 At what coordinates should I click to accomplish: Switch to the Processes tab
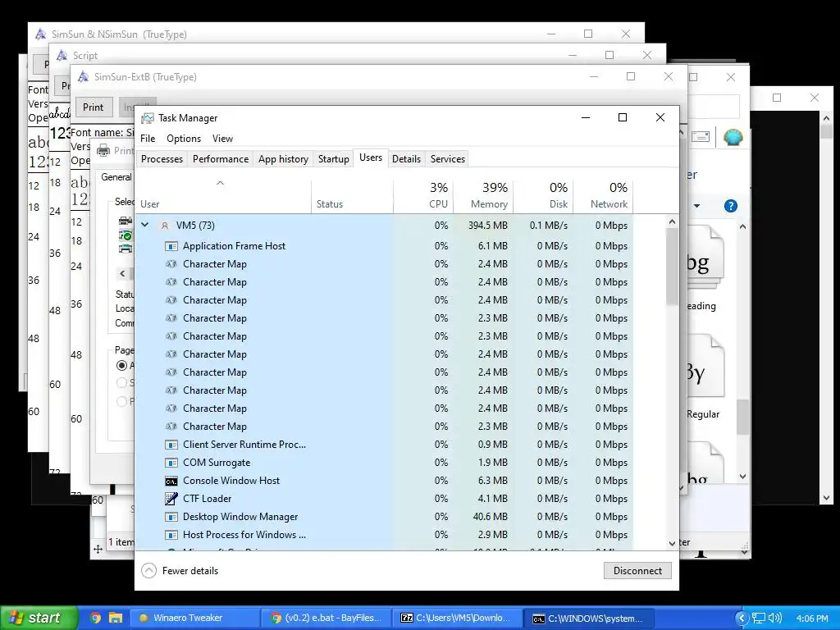(x=162, y=159)
